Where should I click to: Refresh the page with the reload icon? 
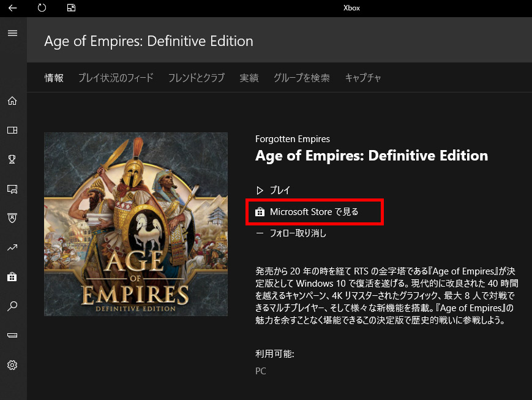click(x=42, y=8)
